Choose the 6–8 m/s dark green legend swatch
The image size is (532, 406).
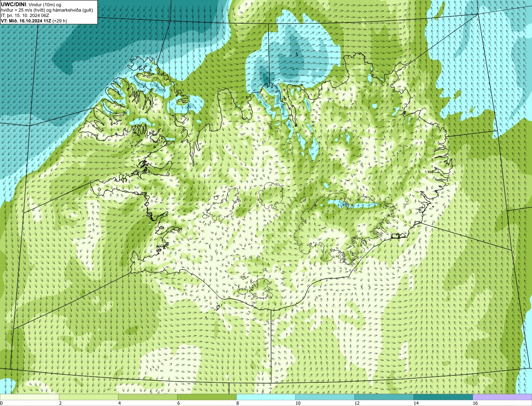coord(207,397)
